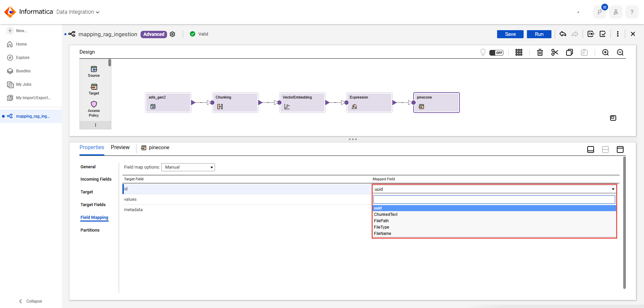Image resolution: width=644 pixels, height=308 pixels.
Task: Select FileName from the field list
Action: click(494, 234)
